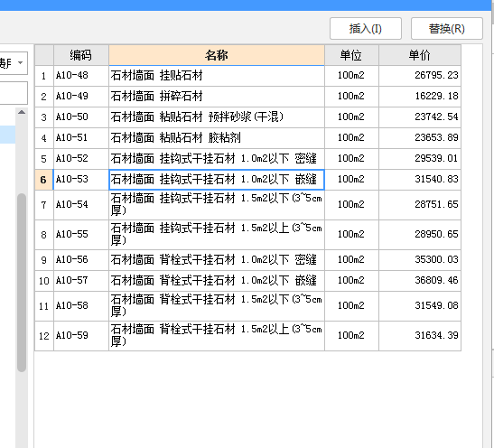The height and width of the screenshot is (448, 494).
Task: Select code cell A10-57
Action: pyautogui.click(x=81, y=281)
